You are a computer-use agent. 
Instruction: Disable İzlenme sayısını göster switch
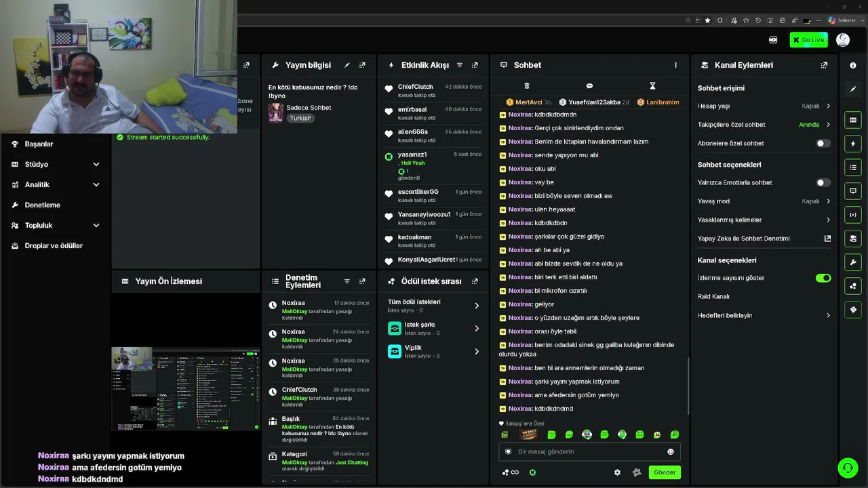pos(823,278)
